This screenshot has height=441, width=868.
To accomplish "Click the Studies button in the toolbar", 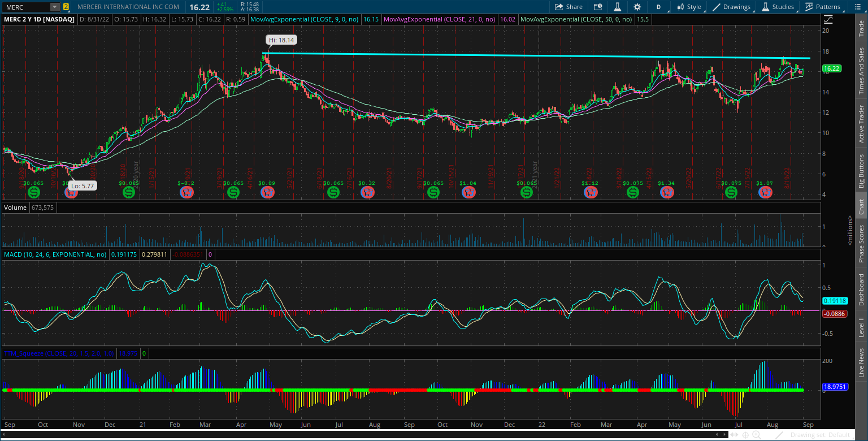I will (x=779, y=7).
